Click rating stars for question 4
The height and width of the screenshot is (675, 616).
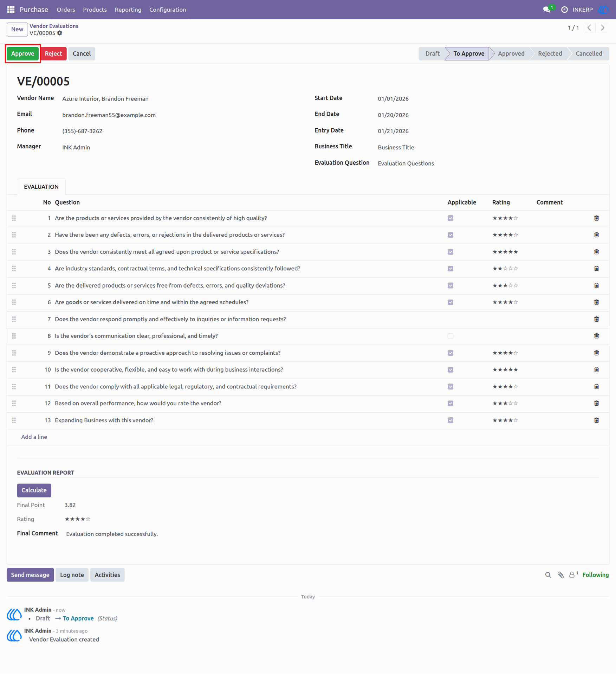pos(505,269)
